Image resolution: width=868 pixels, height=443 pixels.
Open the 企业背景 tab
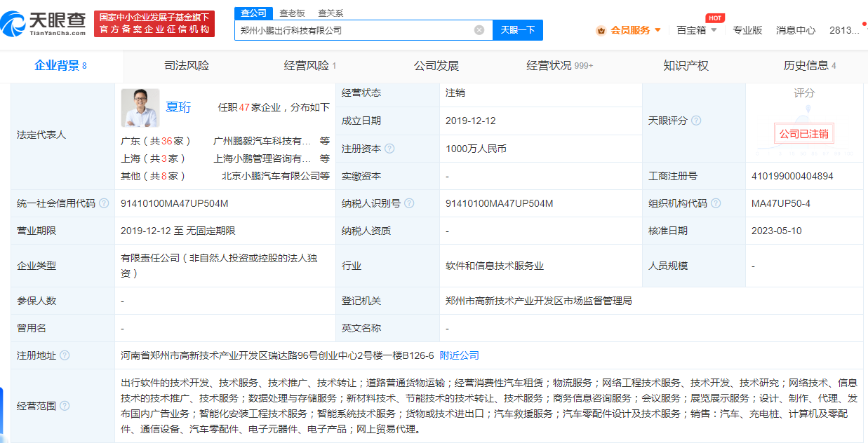tap(61, 66)
